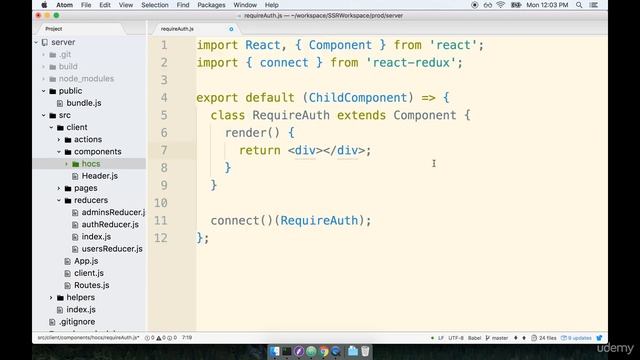Collapse the client folder
Screen dimensions: 640x360
point(51,127)
